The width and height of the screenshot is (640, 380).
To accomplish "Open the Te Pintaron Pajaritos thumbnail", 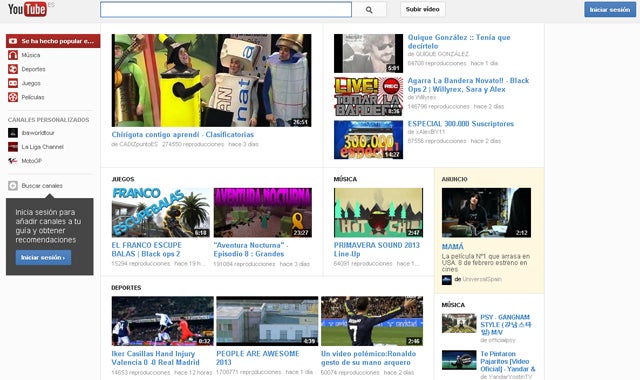I will click(459, 360).
